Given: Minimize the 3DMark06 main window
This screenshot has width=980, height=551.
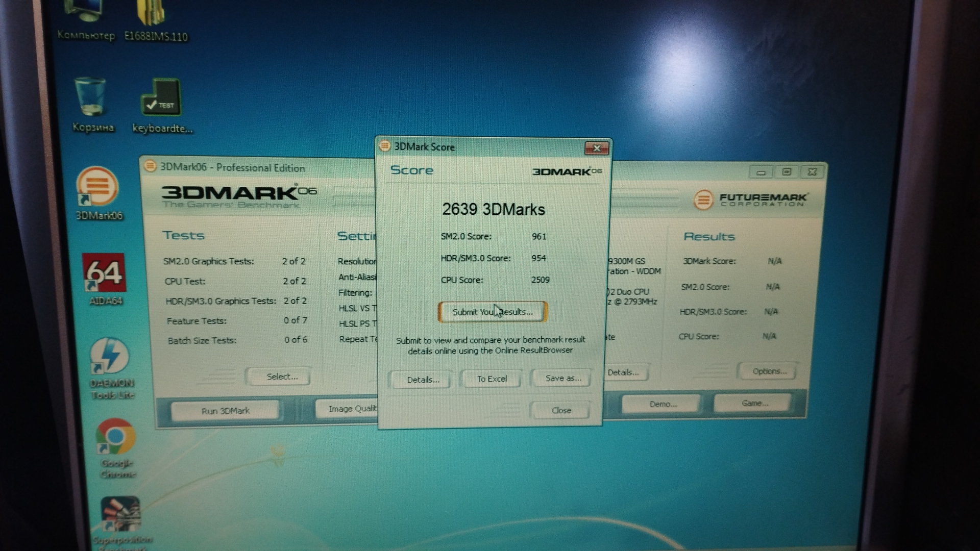Looking at the screenshot, I should tap(761, 172).
